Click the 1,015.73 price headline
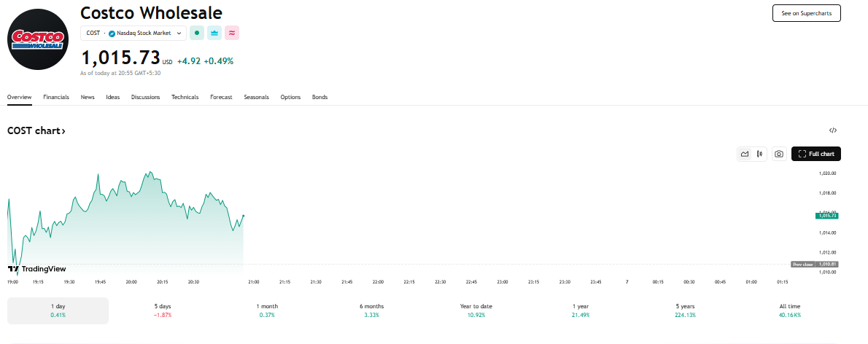Image resolution: width=868 pixels, height=344 pixels. pyautogui.click(x=120, y=58)
